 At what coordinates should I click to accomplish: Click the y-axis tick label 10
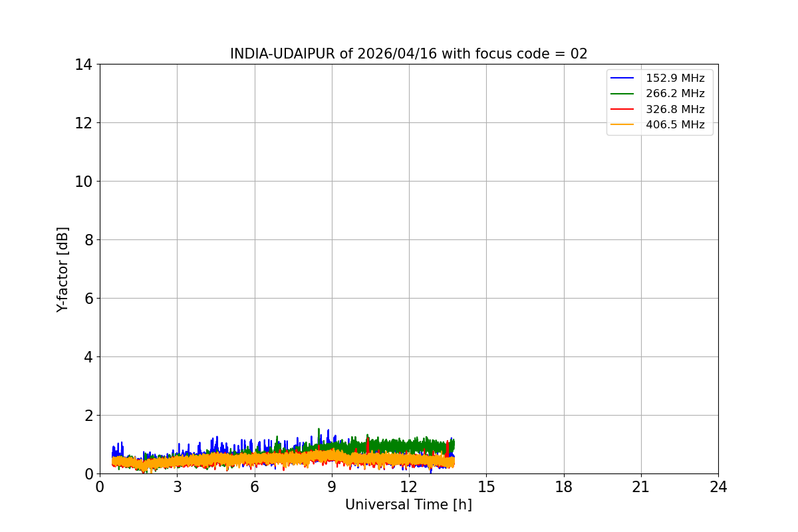[x=83, y=182]
